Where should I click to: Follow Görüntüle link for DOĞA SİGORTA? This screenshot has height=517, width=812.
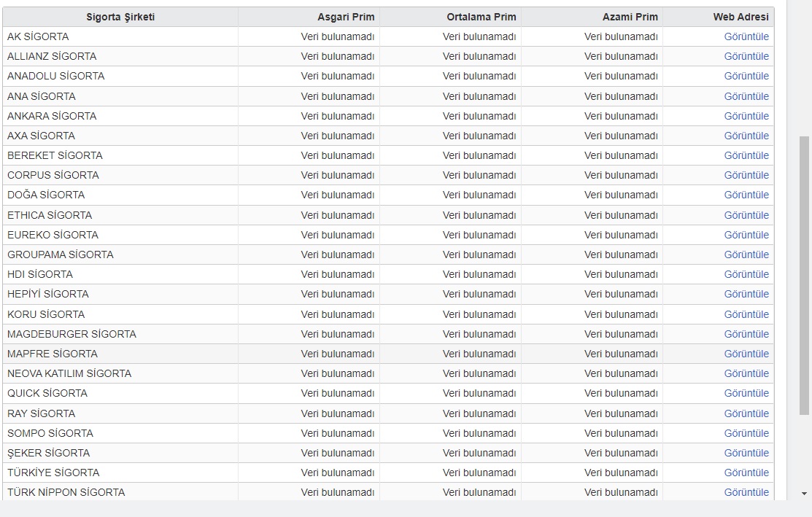point(746,195)
